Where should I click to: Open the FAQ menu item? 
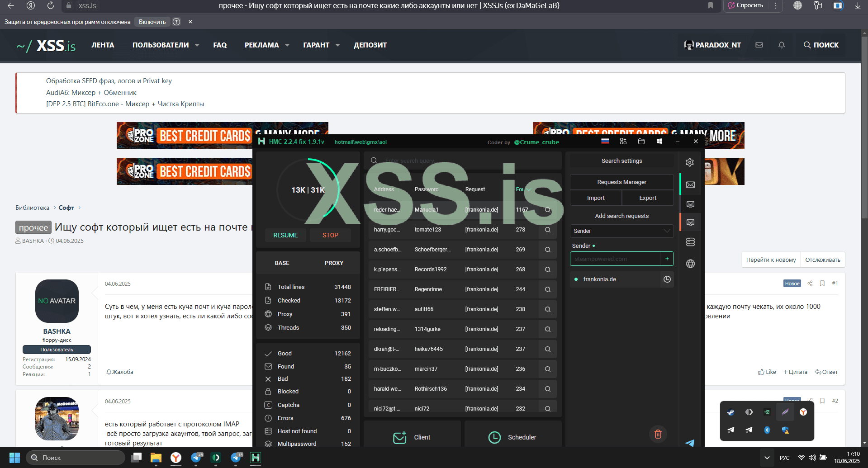pos(220,45)
